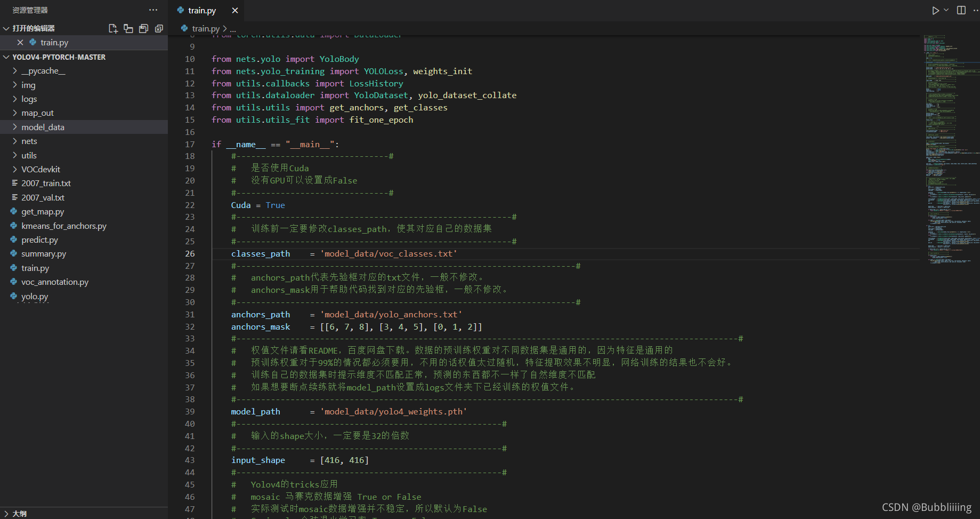Click YoloBody import name on line 10

pos(339,59)
